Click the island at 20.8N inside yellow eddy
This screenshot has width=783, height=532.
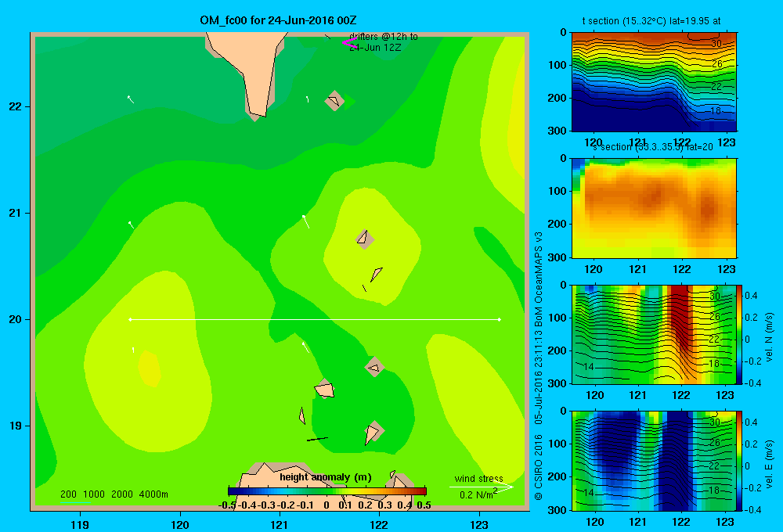point(365,239)
